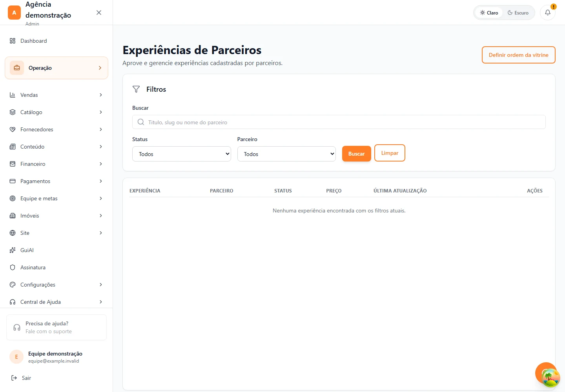Switch to Claro light theme
Screen dimensions: 565x392
click(x=489, y=13)
